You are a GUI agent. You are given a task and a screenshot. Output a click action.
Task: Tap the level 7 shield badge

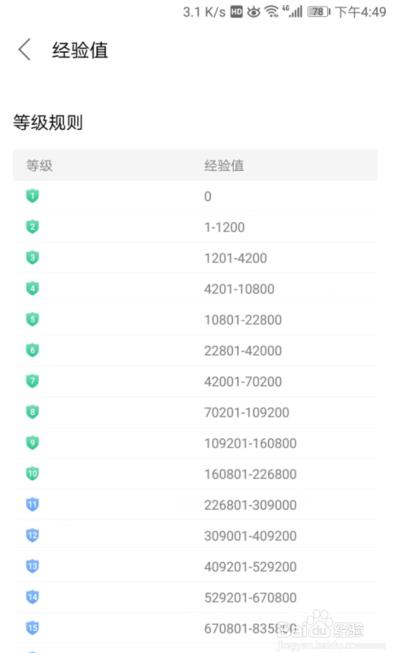tap(32, 381)
